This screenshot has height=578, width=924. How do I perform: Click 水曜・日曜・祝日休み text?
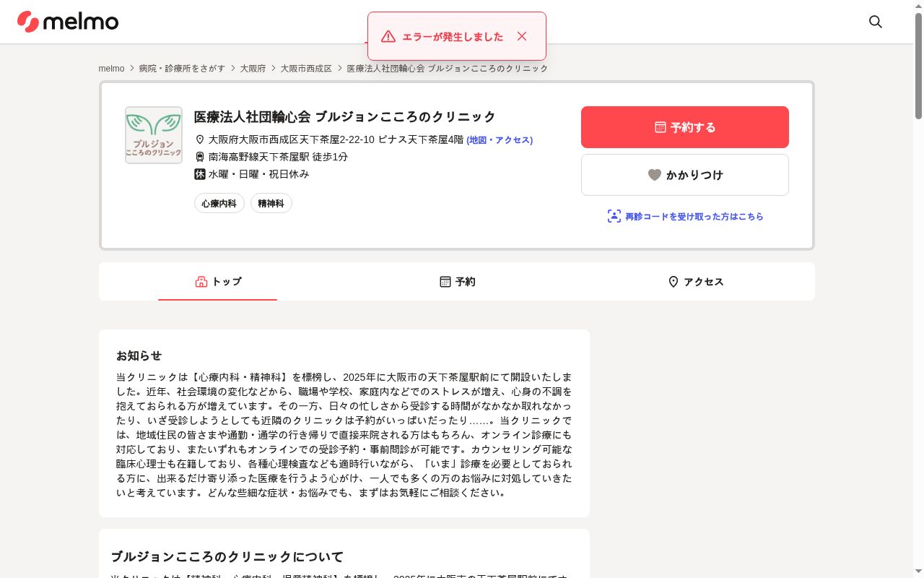pyautogui.click(x=259, y=174)
